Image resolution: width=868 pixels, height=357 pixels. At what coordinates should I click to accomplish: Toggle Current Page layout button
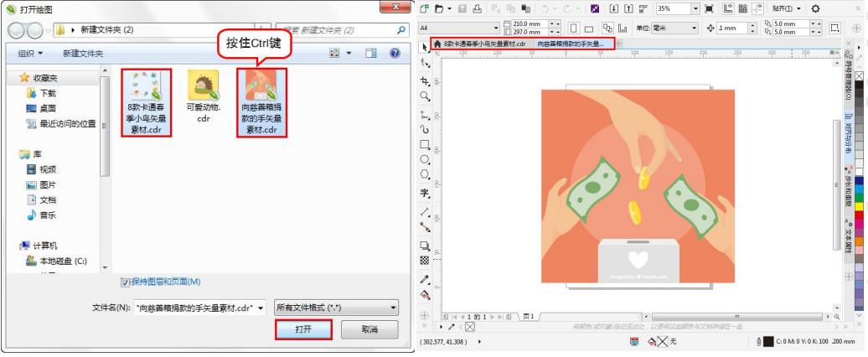click(623, 28)
